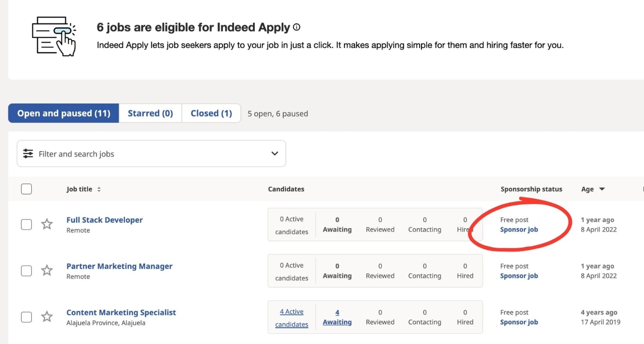Click 0 Contacting in Content Marketing Specialist row

pyautogui.click(x=425, y=317)
